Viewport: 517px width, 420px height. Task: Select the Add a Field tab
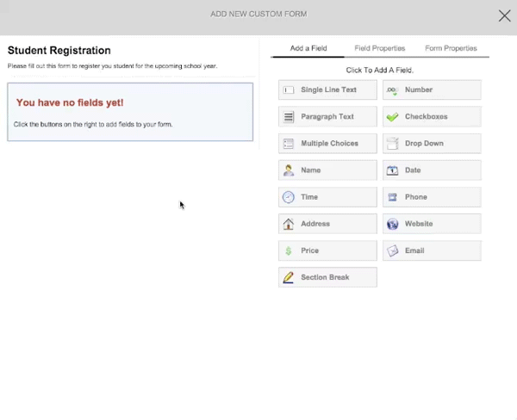308,48
